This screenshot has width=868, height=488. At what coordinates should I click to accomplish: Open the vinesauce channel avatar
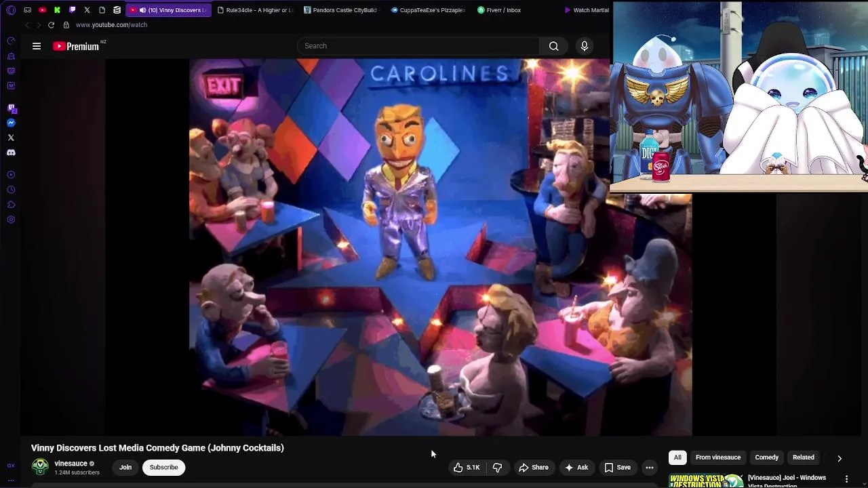[41, 467]
